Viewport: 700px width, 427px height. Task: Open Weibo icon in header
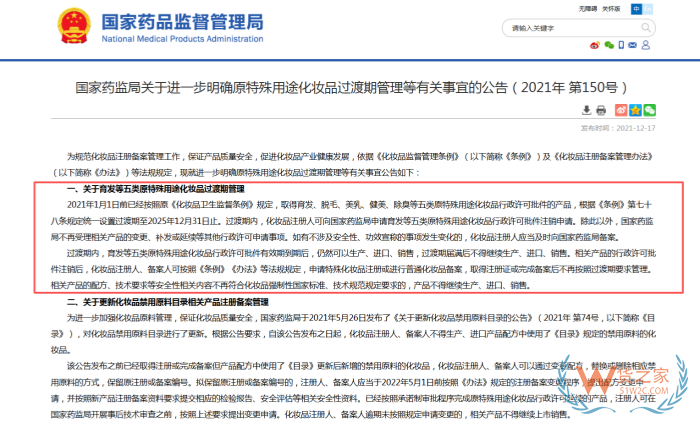coord(595,45)
